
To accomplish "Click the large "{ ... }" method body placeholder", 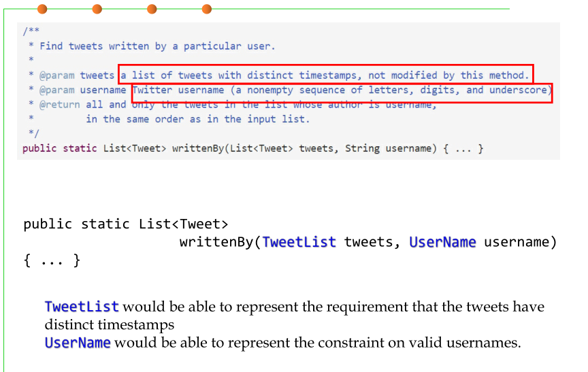I will (52, 260).
